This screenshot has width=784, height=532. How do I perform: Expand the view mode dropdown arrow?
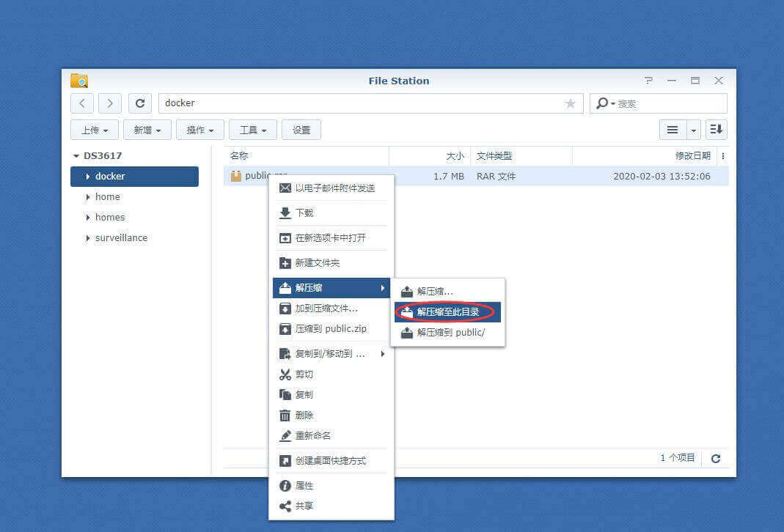[x=694, y=130]
